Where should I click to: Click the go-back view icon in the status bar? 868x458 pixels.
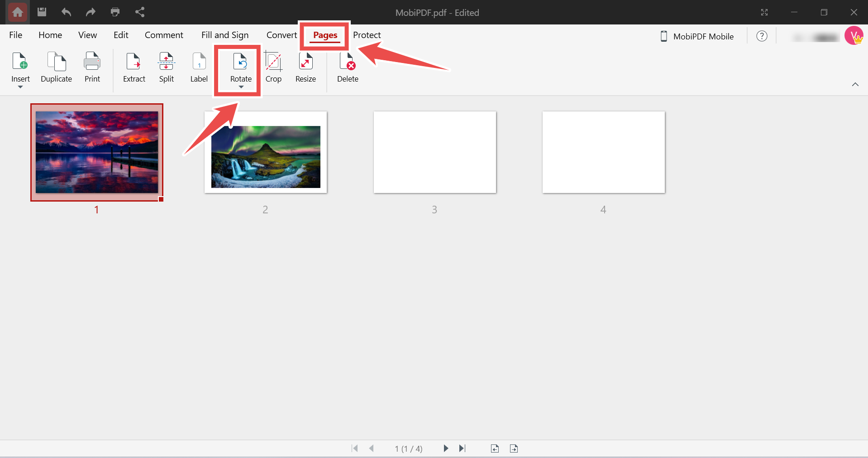pos(495,448)
